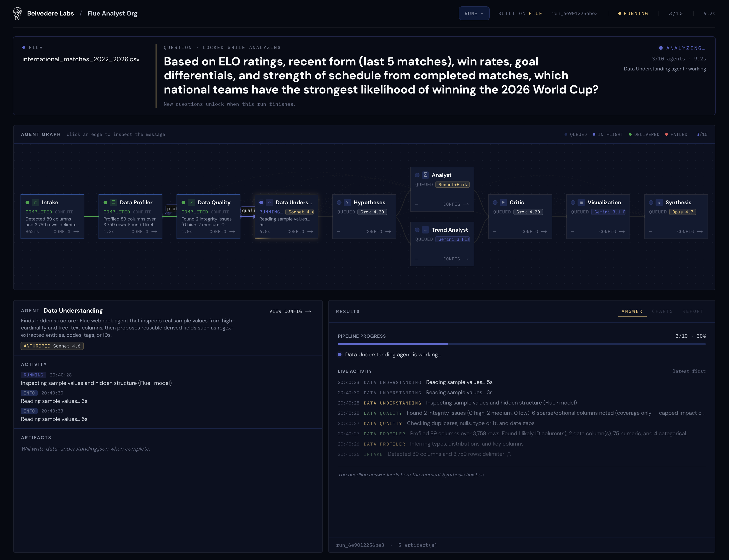The height and width of the screenshot is (560, 729).
Task: Click the Data Profiler list icon
Action: coord(113,202)
